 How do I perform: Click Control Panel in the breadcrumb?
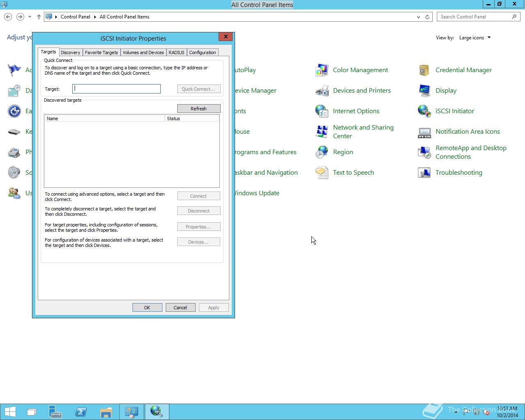pyautogui.click(x=75, y=17)
